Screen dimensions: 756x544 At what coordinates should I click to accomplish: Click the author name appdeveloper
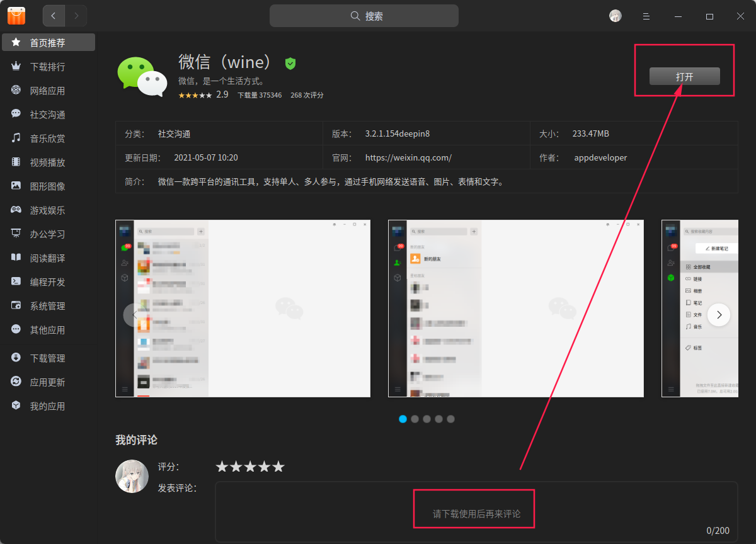[x=600, y=157]
